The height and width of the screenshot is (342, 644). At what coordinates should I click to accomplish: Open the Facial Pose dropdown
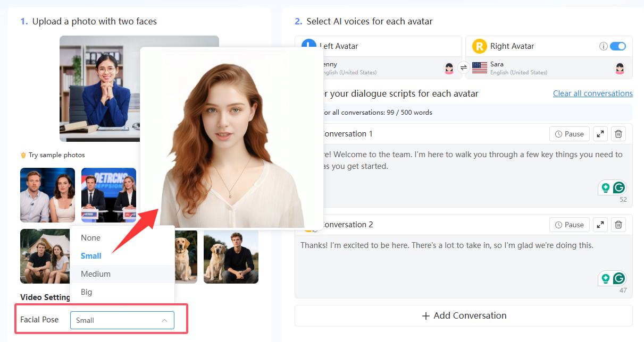122,320
